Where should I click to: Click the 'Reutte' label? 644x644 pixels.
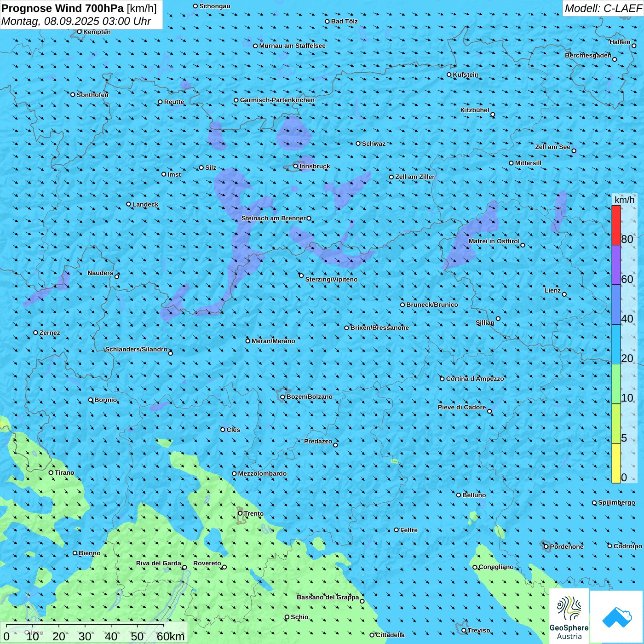(x=174, y=102)
